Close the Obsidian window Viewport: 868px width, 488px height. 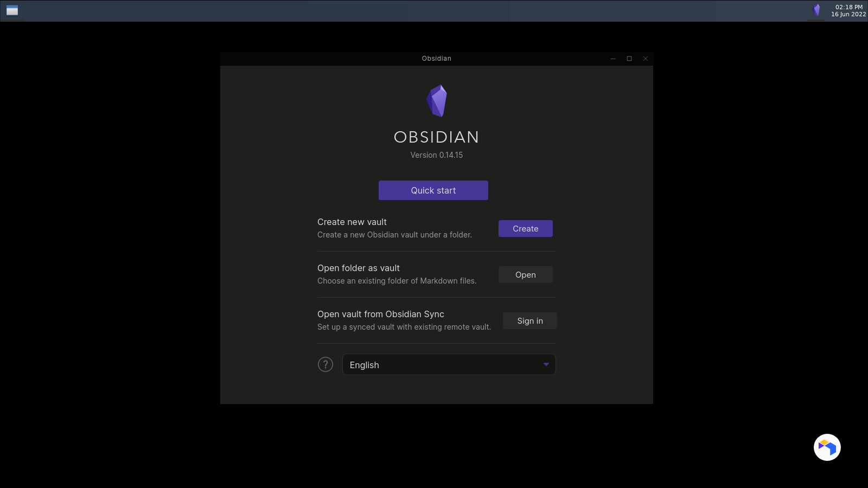(x=646, y=59)
